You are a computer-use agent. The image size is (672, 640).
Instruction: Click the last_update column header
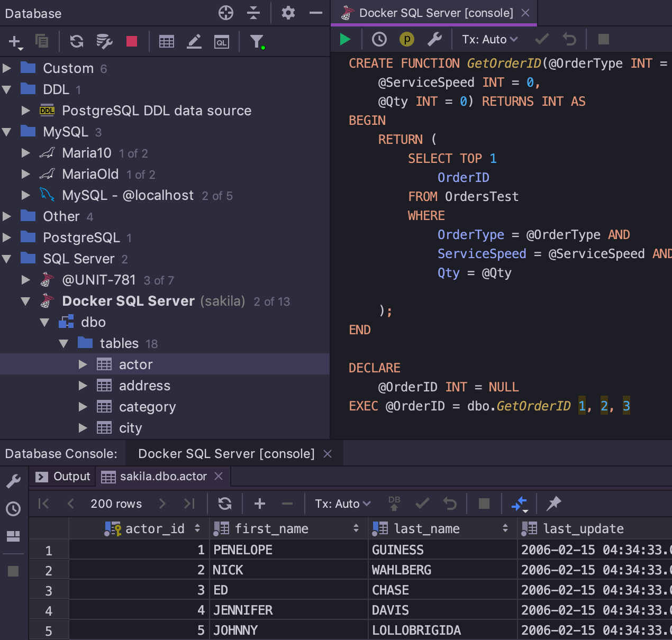click(x=595, y=528)
